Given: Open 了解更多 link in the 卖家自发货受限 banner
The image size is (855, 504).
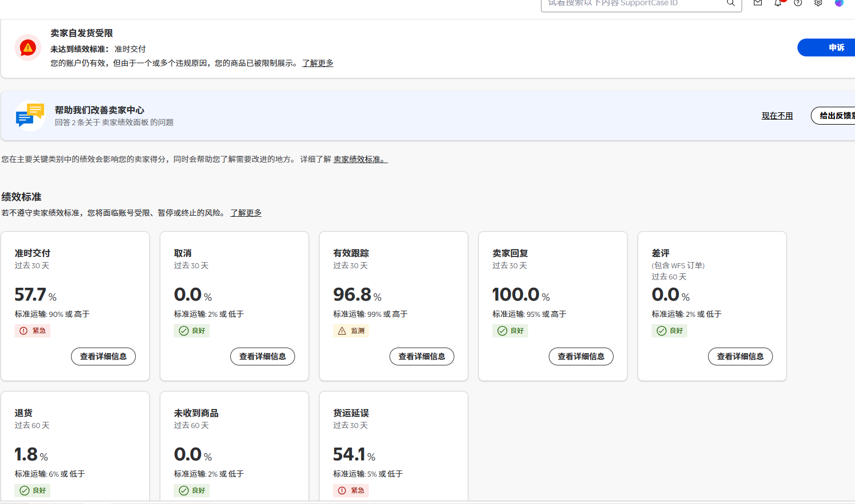Looking at the screenshot, I should click(x=318, y=63).
